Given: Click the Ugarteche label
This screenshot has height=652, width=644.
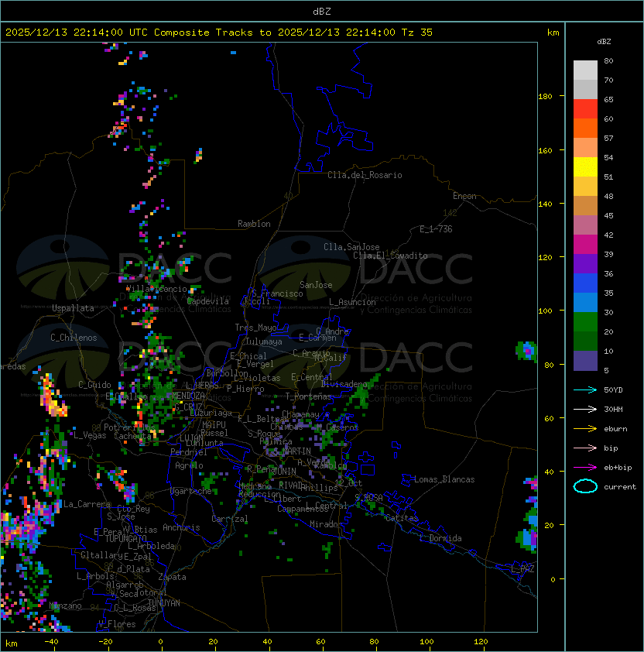Looking at the screenshot, I should coord(191,491).
